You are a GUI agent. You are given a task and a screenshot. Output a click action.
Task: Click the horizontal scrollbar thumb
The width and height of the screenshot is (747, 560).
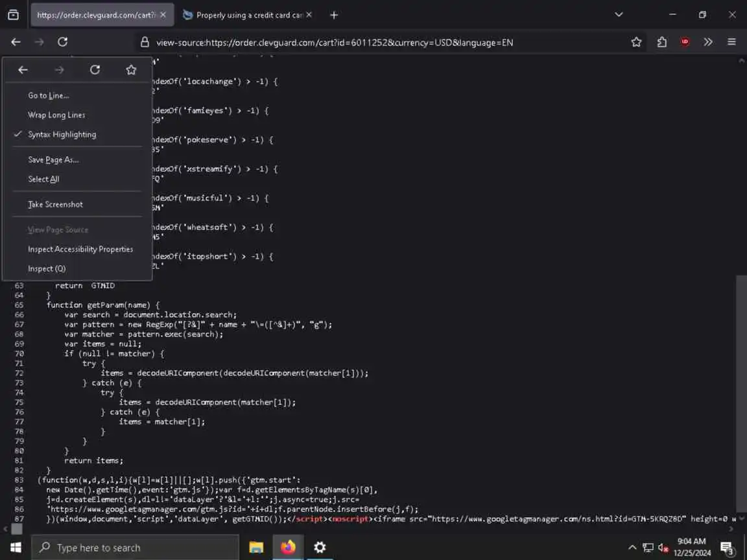pyautogui.click(x=17, y=529)
